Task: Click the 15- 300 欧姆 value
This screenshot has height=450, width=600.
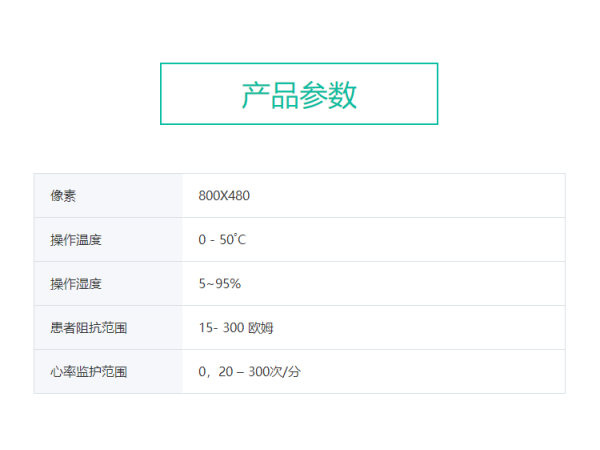Action: click(x=236, y=328)
